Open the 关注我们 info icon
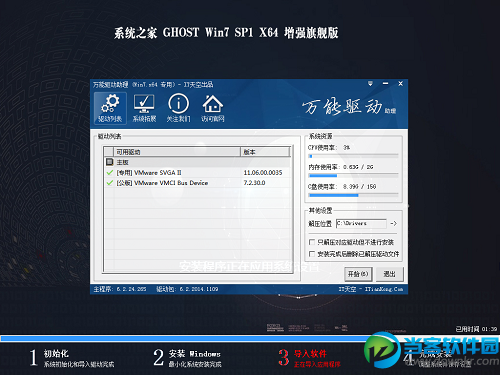The image size is (500, 375). [x=178, y=108]
